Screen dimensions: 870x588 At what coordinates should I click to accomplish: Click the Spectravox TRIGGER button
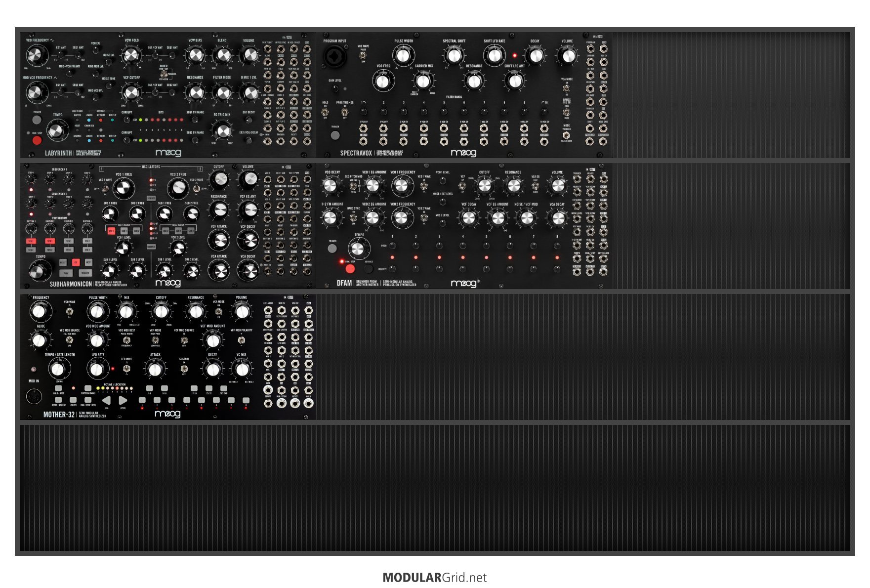tap(335, 135)
